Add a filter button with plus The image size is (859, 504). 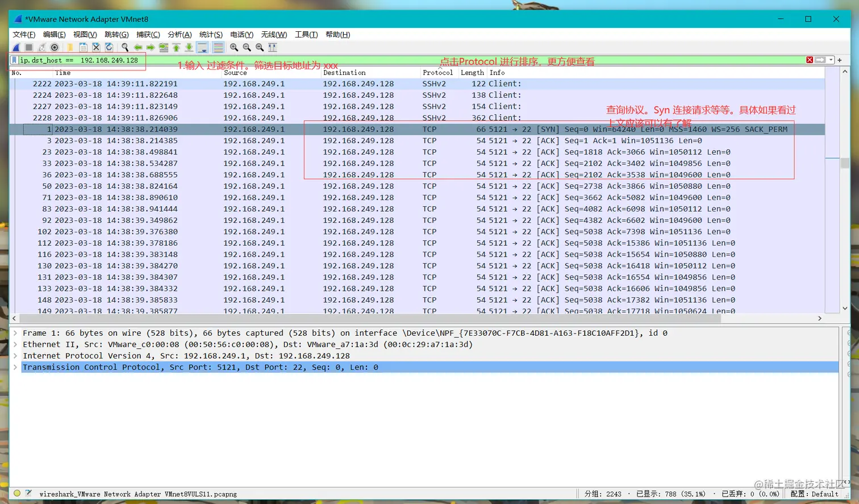840,60
